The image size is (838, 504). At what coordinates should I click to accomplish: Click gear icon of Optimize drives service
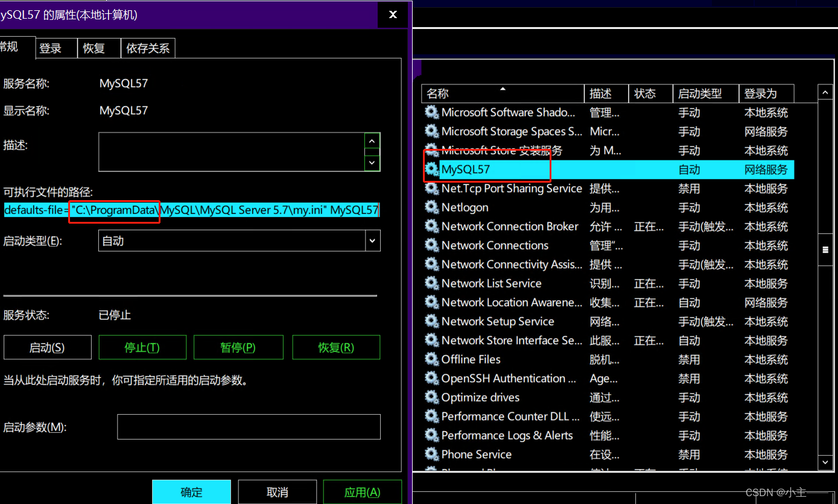coord(431,397)
